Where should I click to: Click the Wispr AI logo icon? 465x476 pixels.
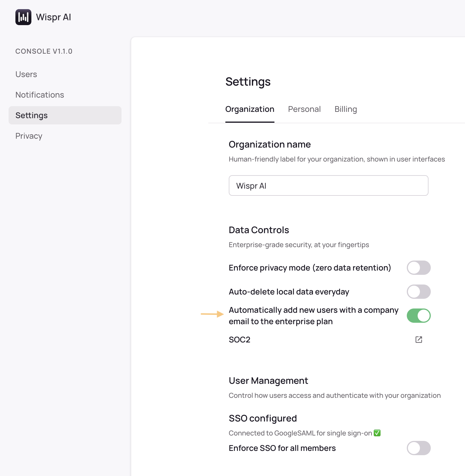tap(23, 17)
